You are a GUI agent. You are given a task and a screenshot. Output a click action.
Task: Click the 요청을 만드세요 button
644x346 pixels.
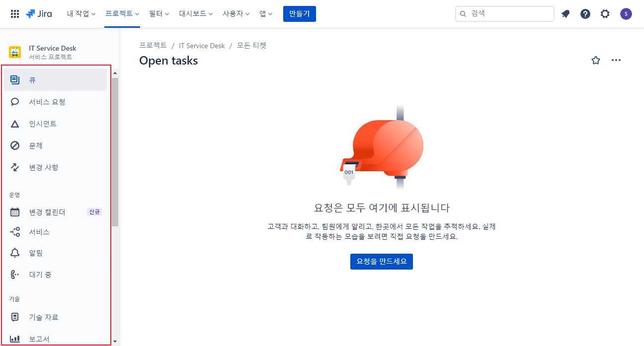coord(382,262)
